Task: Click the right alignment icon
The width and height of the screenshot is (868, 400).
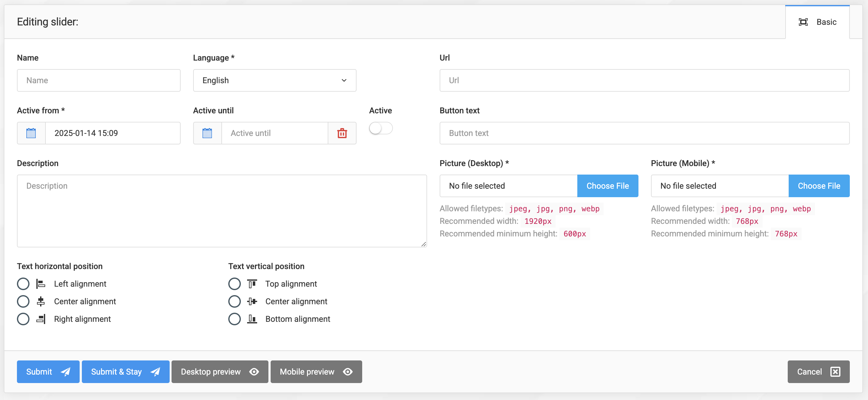Action: 41,319
